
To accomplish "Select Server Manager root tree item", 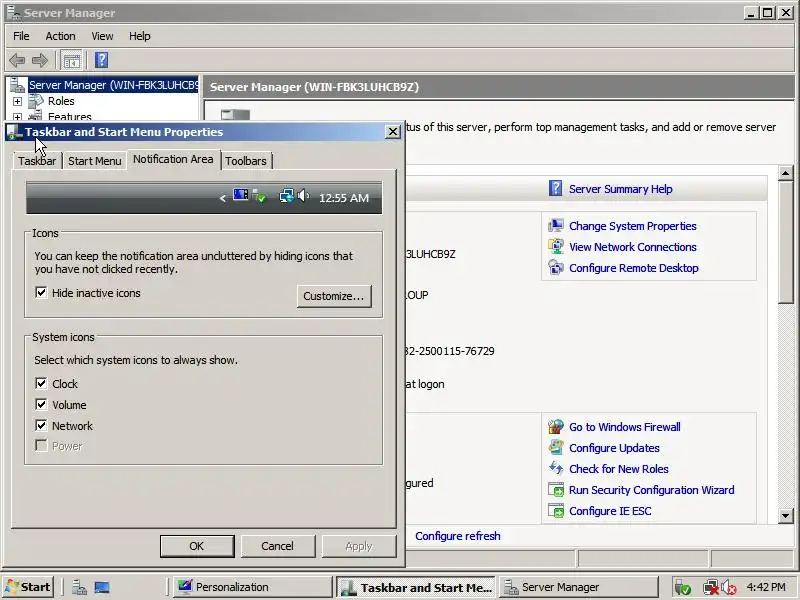I will click(113, 85).
